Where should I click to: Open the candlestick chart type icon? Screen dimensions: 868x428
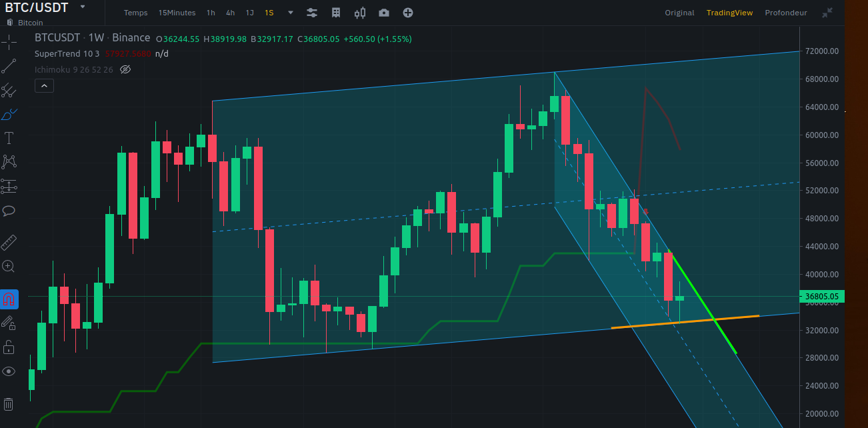(360, 13)
